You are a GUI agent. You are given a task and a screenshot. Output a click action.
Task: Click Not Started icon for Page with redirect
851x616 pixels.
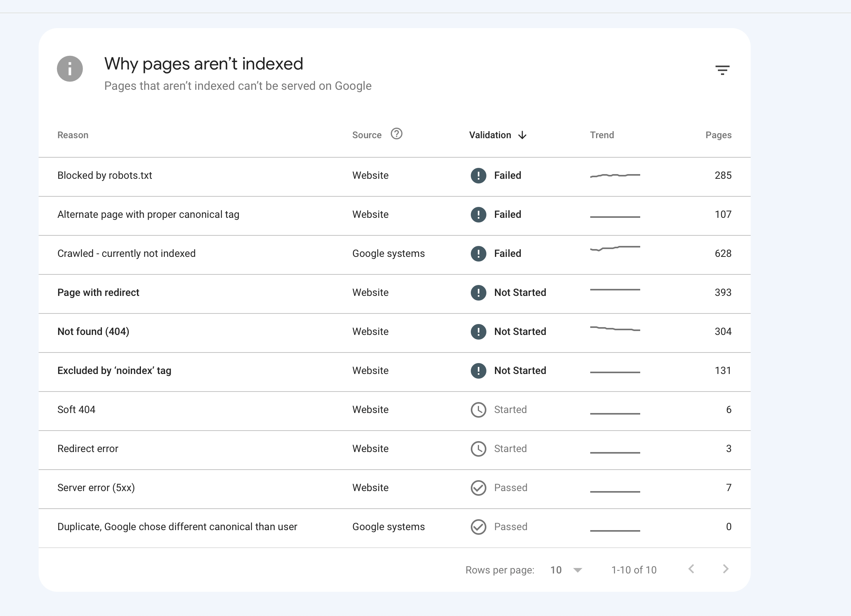478,293
